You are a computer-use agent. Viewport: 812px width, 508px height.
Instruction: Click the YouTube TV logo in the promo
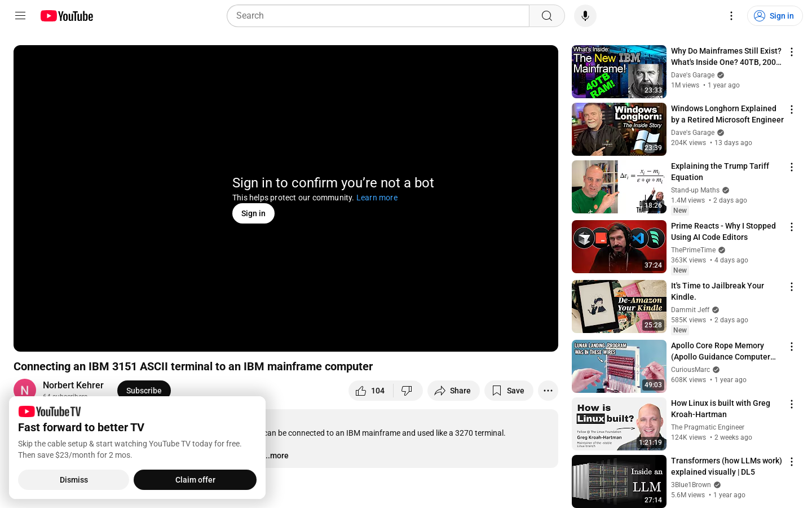click(50, 411)
